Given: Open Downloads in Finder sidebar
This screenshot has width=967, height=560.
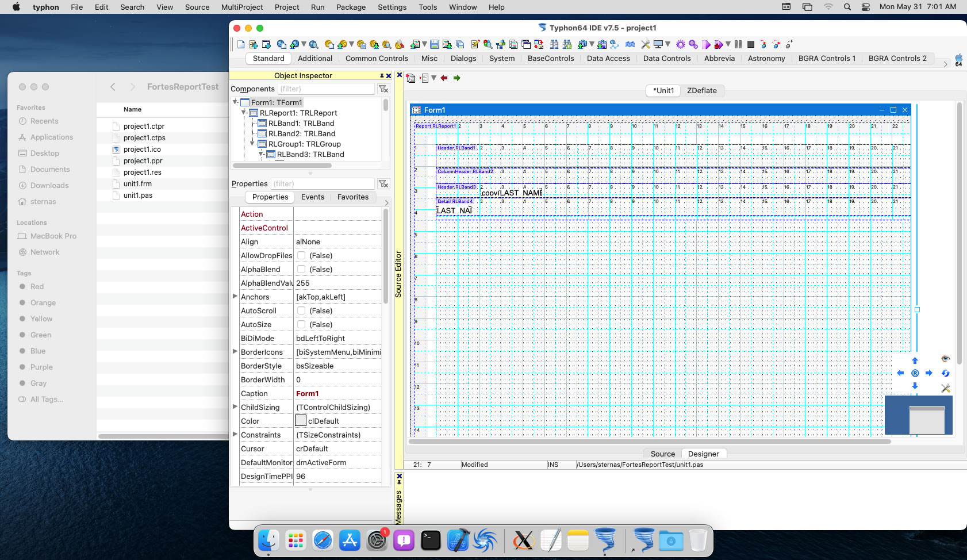Looking at the screenshot, I should click(49, 186).
